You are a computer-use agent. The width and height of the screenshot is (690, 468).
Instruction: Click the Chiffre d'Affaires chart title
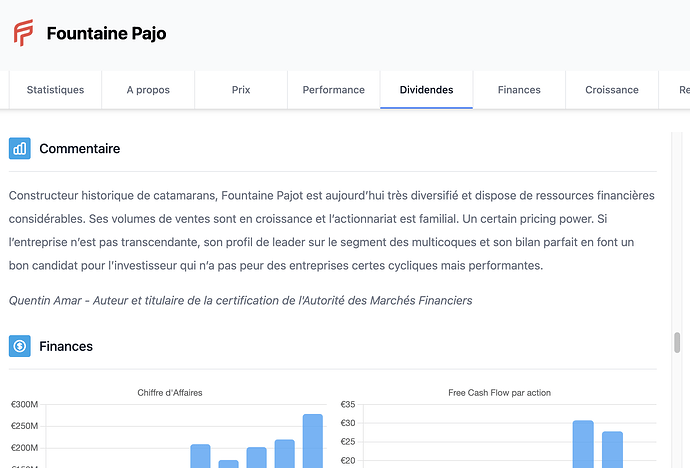coord(170,393)
